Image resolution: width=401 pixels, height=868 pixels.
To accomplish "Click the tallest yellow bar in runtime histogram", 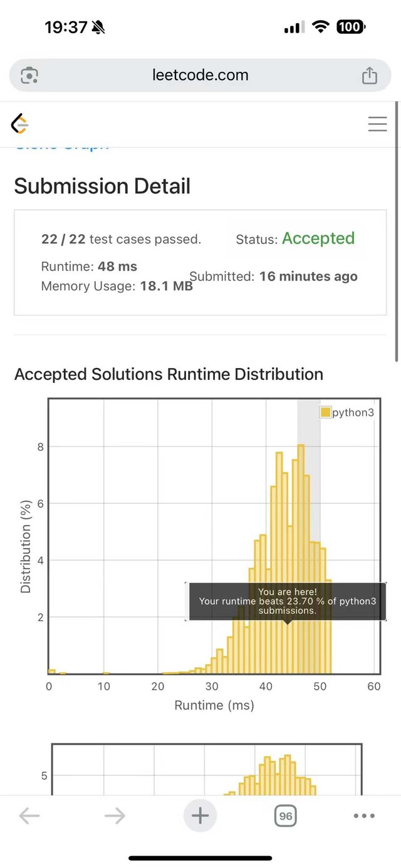I will coord(300,559).
